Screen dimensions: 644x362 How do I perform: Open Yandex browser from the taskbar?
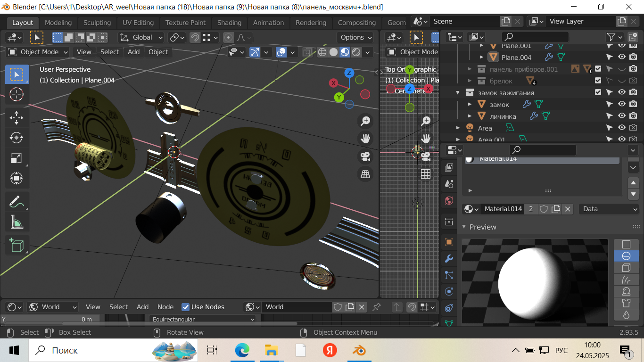[330, 350]
